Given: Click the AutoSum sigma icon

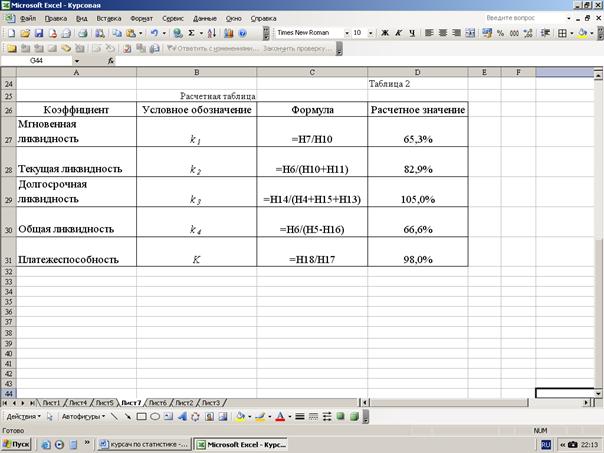Looking at the screenshot, I should [x=192, y=33].
